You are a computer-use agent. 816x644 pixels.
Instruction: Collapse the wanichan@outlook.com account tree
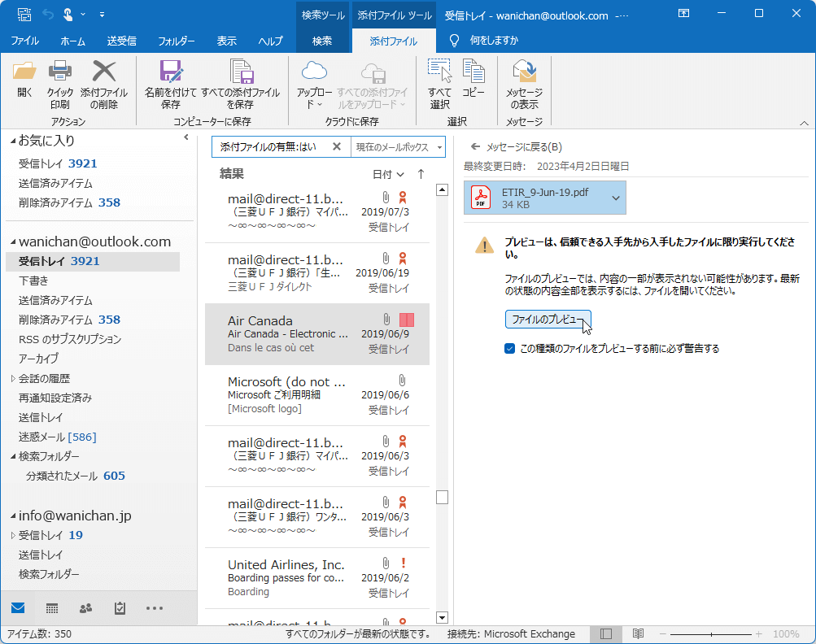[13, 241]
